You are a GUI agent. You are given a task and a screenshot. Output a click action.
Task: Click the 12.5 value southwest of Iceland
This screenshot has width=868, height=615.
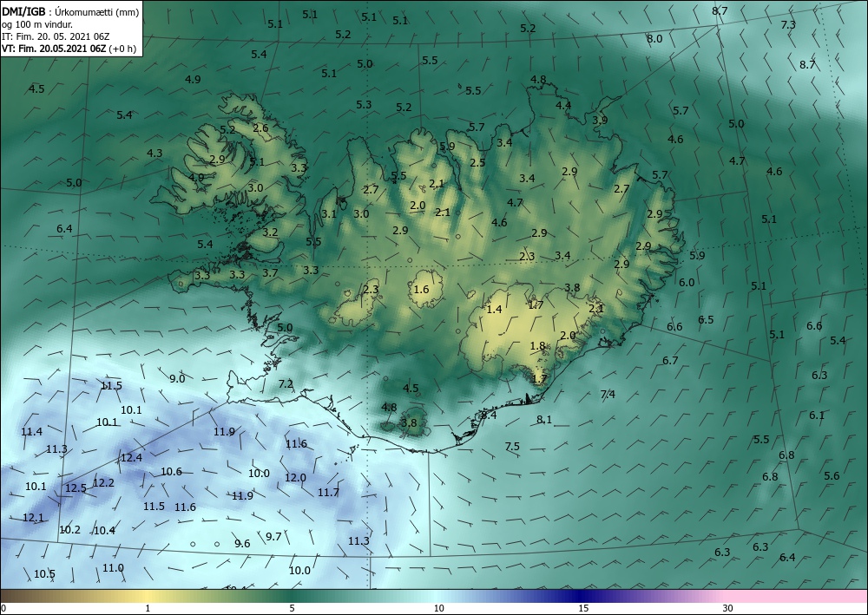tap(76, 488)
